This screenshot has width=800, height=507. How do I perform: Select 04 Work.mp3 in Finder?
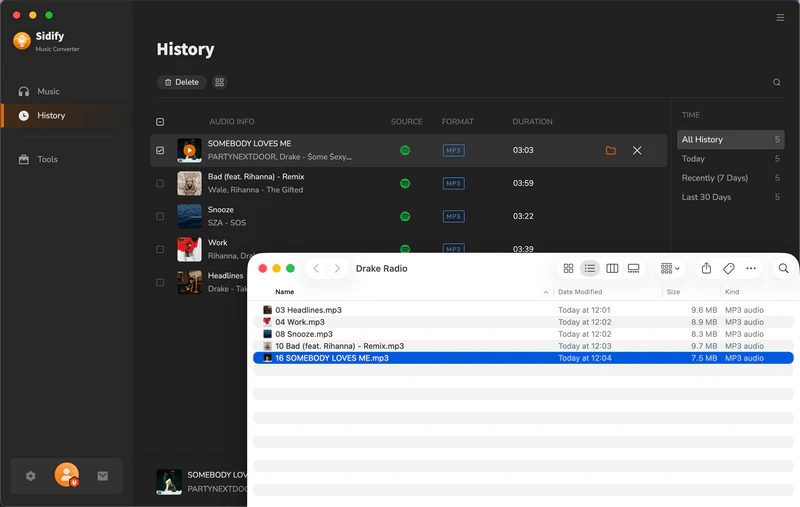point(523,322)
